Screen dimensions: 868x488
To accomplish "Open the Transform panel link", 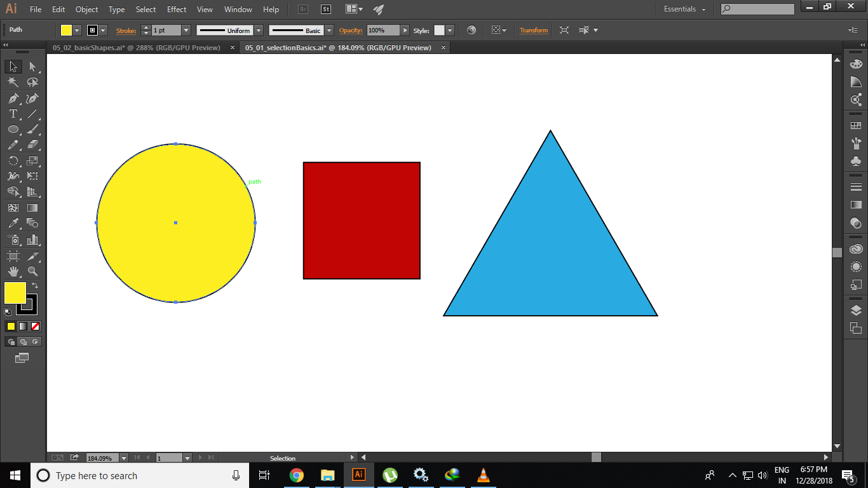I will (534, 30).
